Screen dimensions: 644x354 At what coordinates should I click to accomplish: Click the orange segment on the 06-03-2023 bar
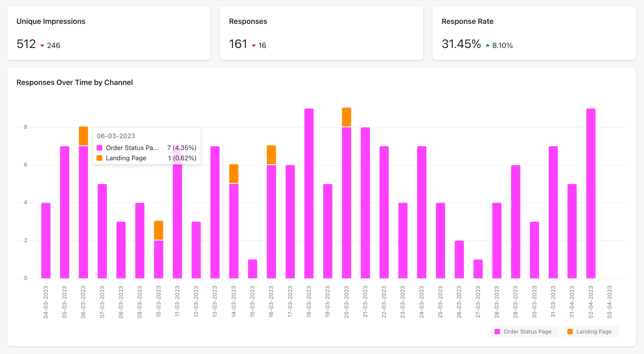pos(83,136)
